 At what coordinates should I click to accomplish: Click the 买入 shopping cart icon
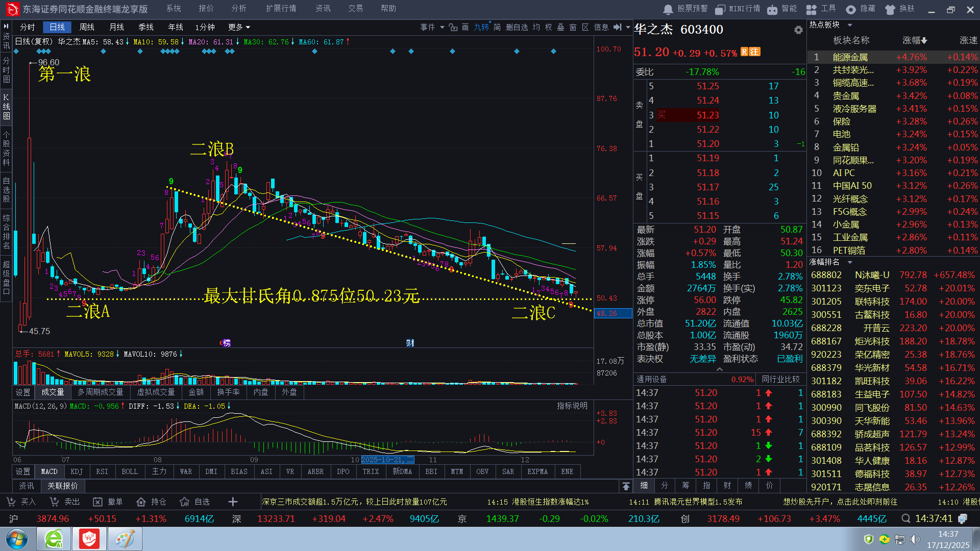click(x=11, y=502)
